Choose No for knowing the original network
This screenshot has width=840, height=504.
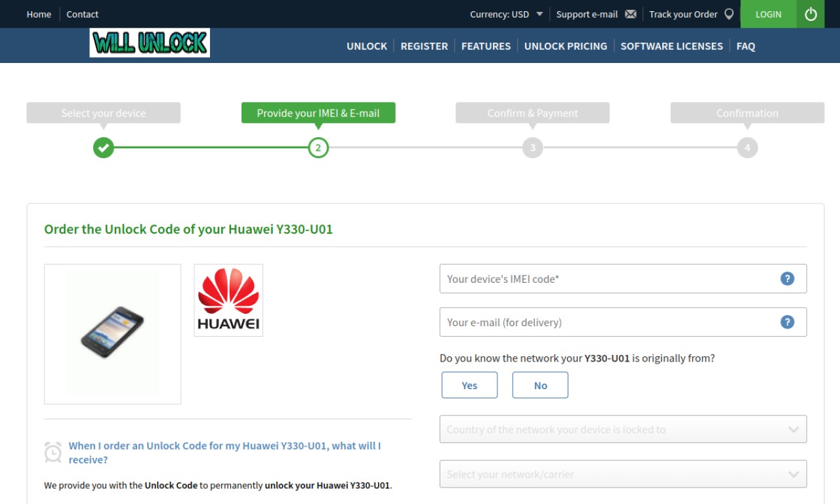coord(540,385)
